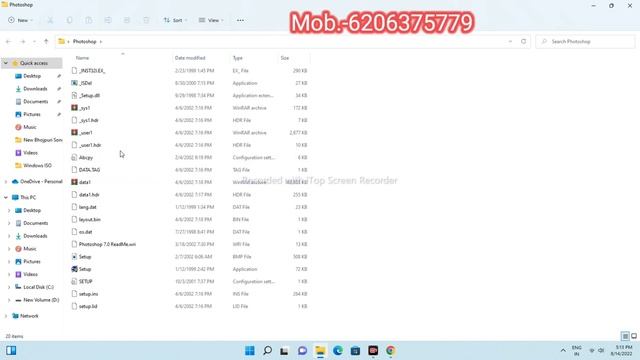
Task: Click the Copy icon in toolbar
Action: 69,20
